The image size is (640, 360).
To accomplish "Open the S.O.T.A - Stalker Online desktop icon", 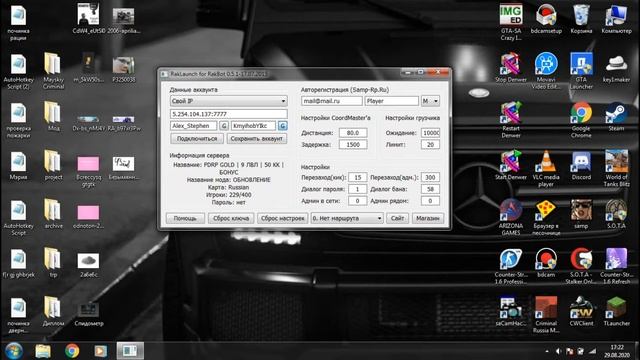I will click(581, 265).
